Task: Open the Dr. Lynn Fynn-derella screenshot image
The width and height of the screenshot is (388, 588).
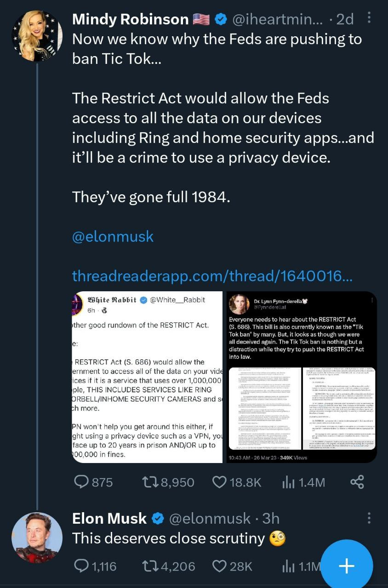Action: coord(302,377)
